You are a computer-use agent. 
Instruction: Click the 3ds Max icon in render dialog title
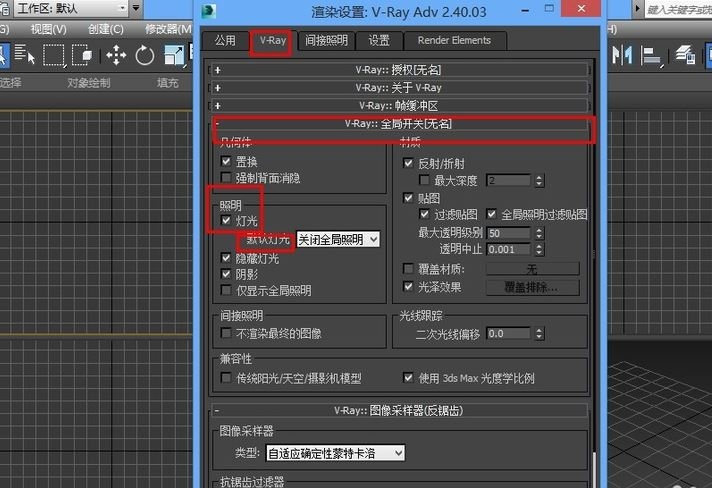click(208, 10)
